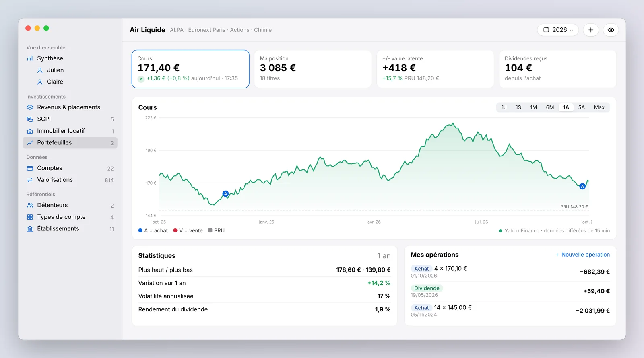
Task: Click the PRU 148,20 € chart label
Action: click(x=574, y=207)
